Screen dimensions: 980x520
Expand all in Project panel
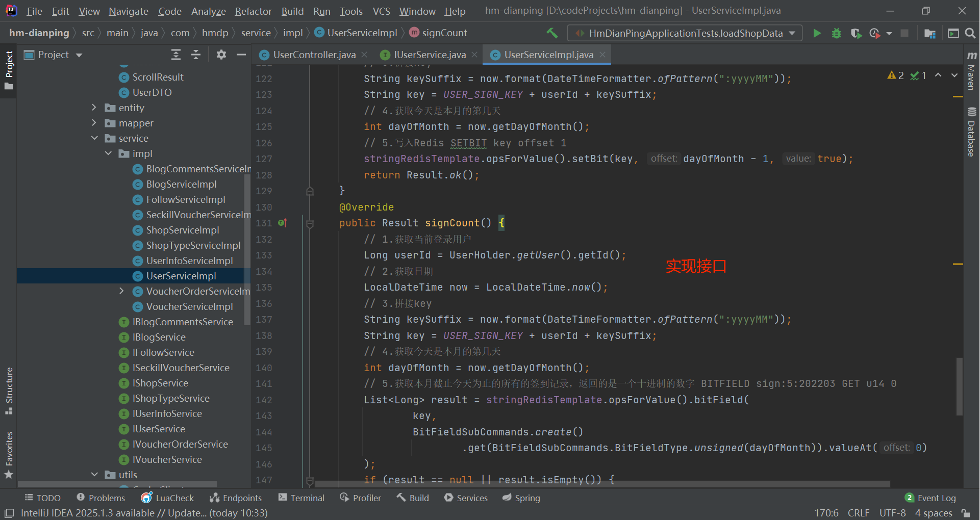(176, 55)
